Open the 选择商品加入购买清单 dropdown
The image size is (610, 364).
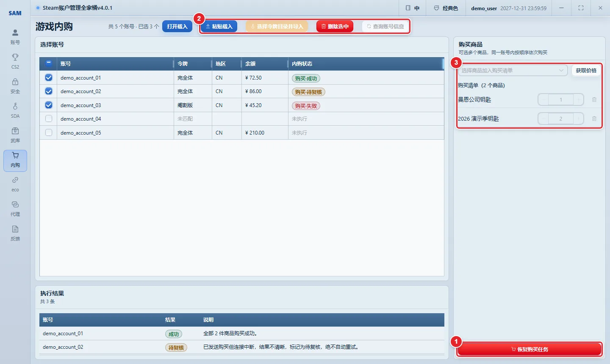[x=513, y=70]
